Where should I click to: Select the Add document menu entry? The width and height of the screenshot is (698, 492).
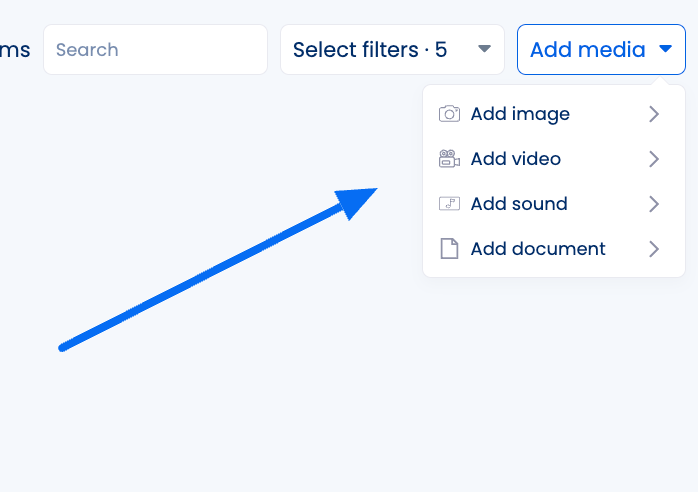click(554, 249)
